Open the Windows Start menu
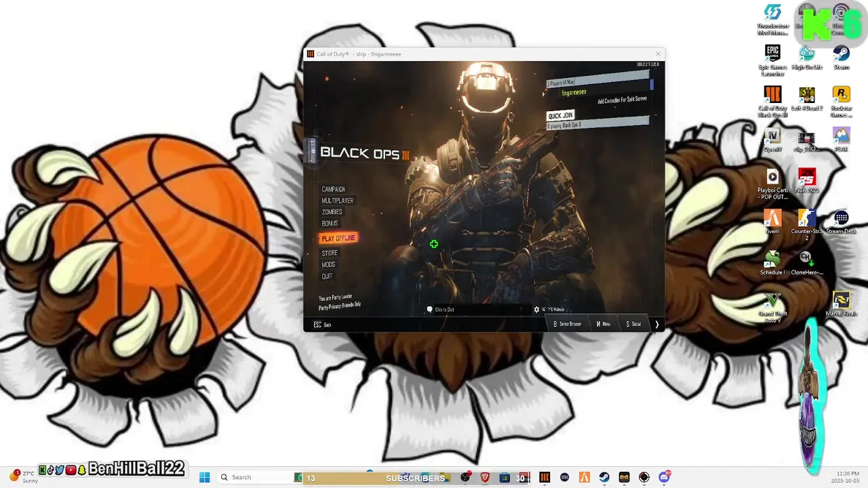The width and height of the screenshot is (868, 488). tap(204, 477)
